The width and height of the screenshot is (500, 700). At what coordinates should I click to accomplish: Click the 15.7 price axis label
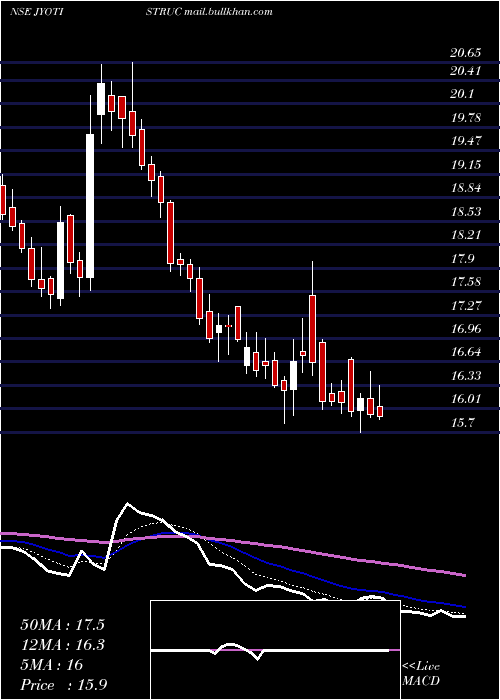tap(462, 423)
